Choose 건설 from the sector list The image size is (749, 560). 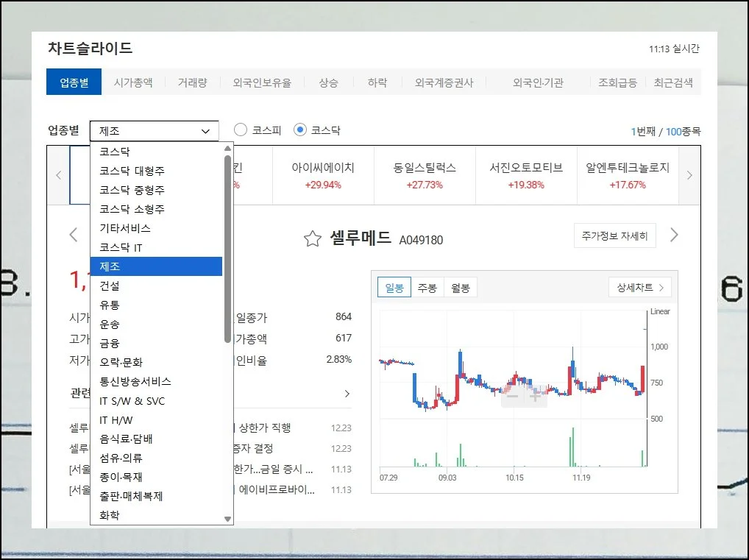coord(110,286)
